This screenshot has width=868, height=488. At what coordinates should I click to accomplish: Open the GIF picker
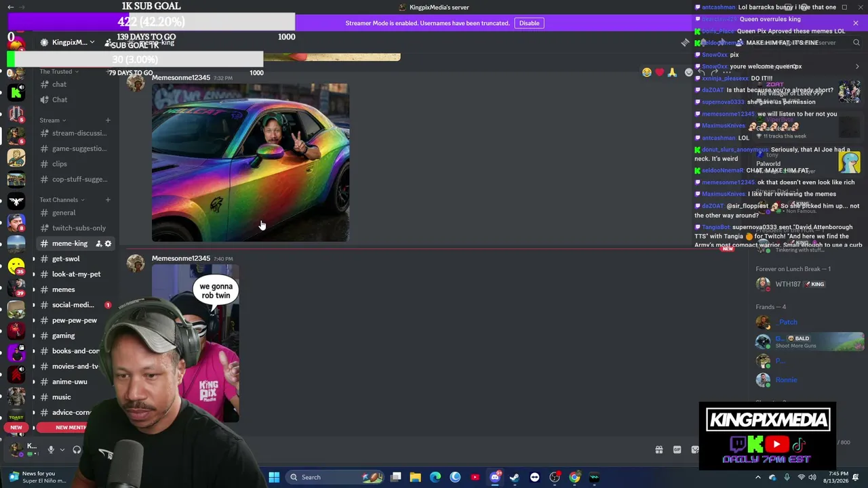pyautogui.click(x=677, y=450)
